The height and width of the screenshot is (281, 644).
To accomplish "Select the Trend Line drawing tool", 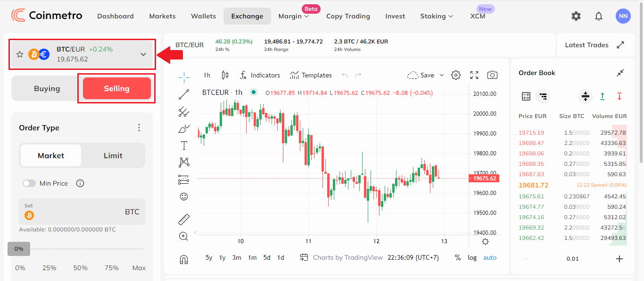I will coord(184,94).
